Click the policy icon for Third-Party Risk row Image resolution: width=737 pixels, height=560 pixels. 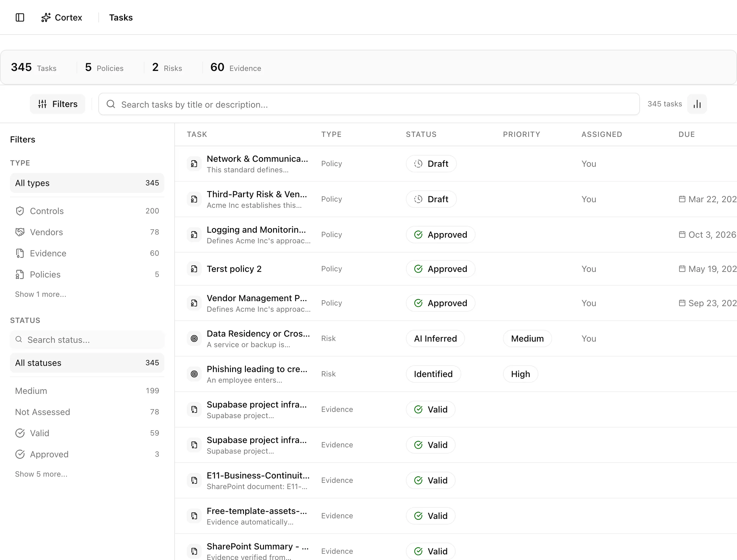(194, 199)
